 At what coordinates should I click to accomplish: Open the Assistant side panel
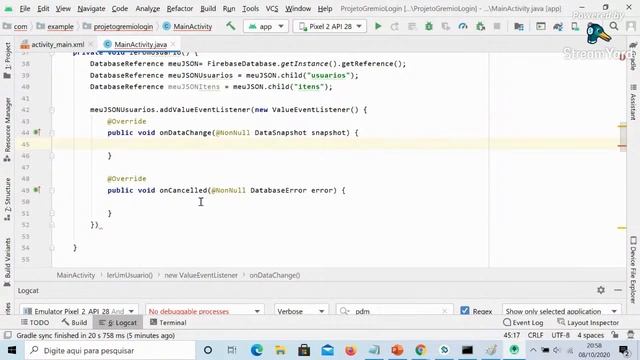tap(633, 102)
